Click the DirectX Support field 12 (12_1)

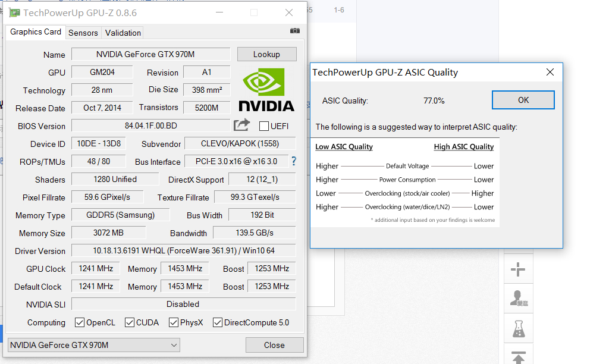coord(262,179)
